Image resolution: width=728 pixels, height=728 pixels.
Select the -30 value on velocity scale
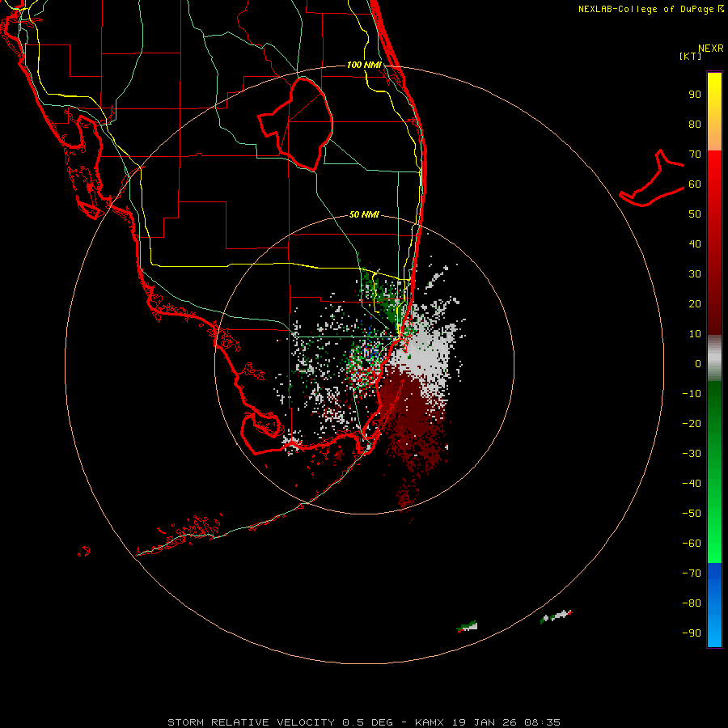(x=692, y=454)
